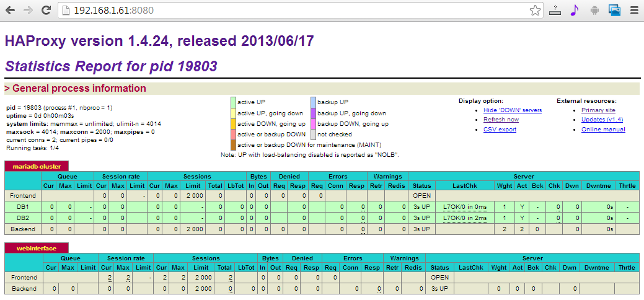The height and width of the screenshot is (300, 644).
Task: Click the not checked legend color box
Action: [x=314, y=135]
